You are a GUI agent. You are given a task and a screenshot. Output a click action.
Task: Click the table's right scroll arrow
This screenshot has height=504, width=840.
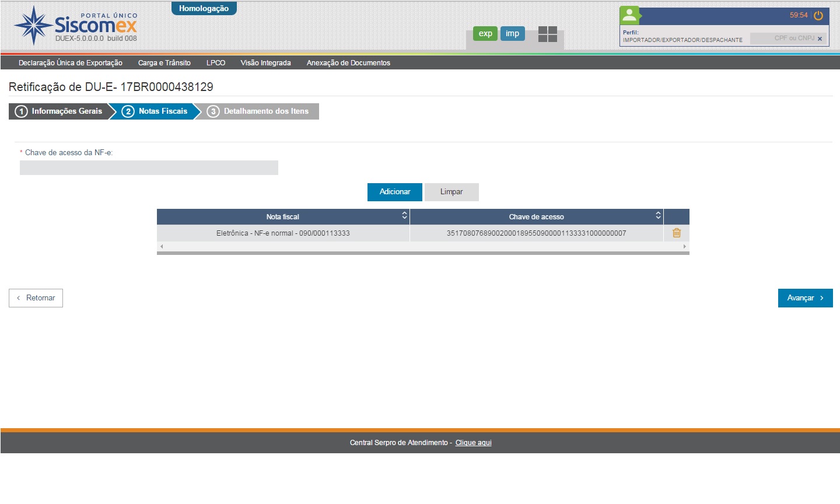[x=685, y=247]
